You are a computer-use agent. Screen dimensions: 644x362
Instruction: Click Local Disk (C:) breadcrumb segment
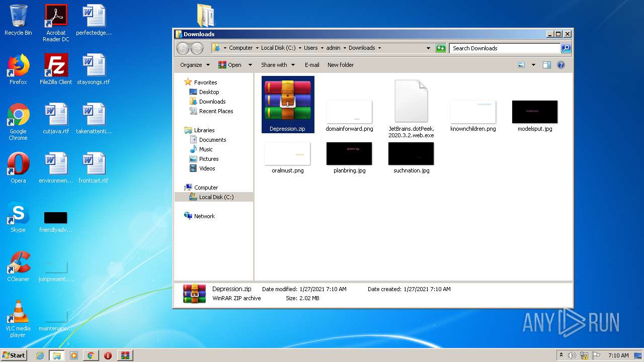[x=278, y=48]
